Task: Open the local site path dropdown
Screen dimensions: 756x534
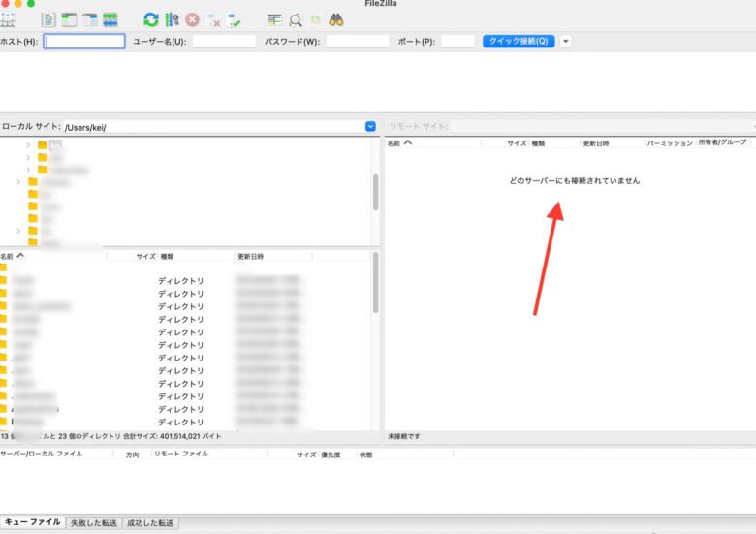Action: [x=370, y=126]
